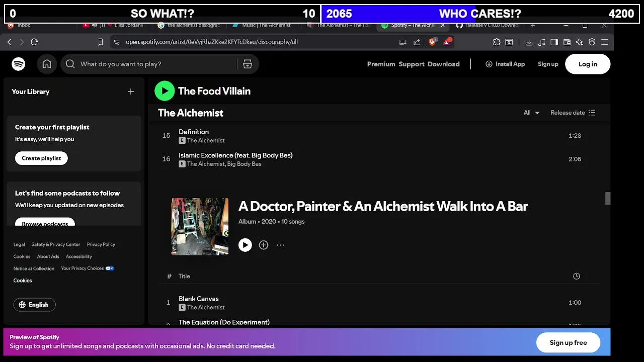Click the Download link

pyautogui.click(x=444, y=64)
